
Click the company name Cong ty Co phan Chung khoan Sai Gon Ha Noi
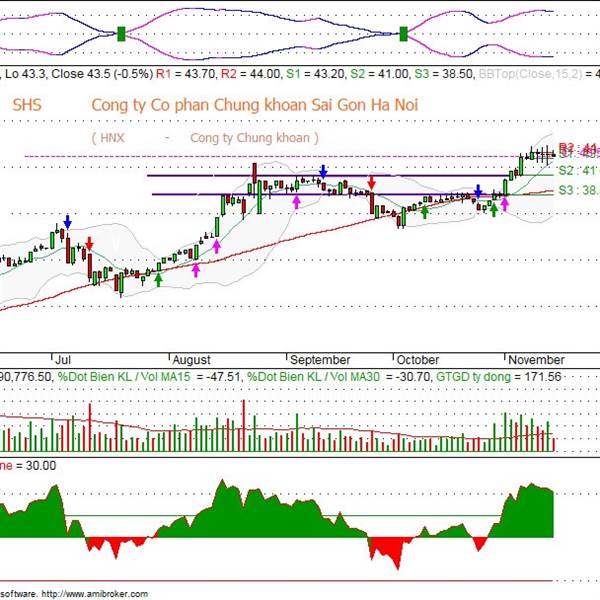[254, 105]
